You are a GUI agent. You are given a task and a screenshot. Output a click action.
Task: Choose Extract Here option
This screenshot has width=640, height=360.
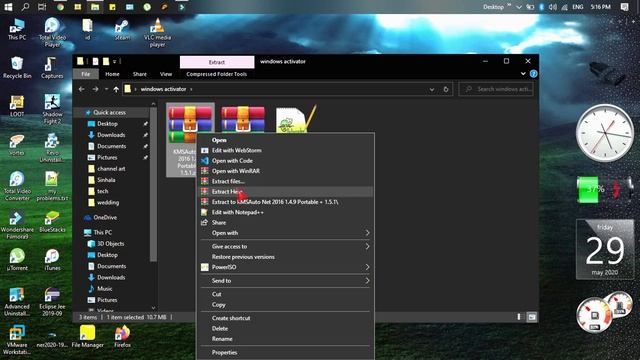click(x=285, y=191)
